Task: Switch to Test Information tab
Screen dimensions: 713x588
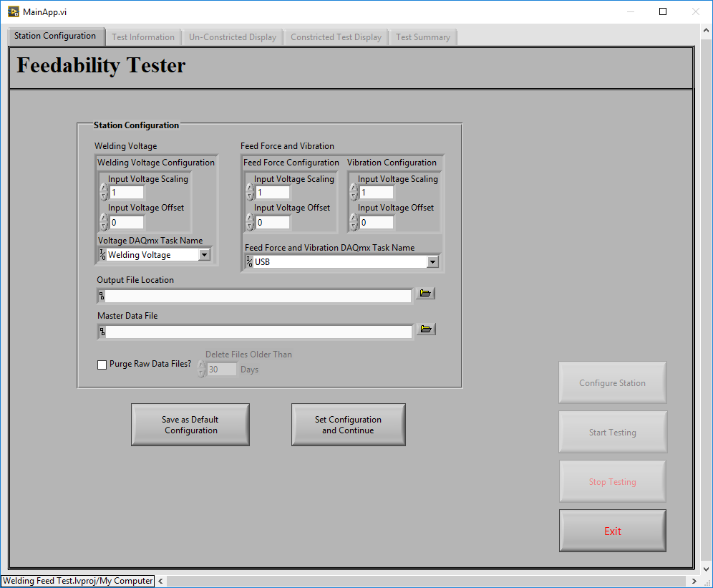Action: pyautogui.click(x=143, y=37)
